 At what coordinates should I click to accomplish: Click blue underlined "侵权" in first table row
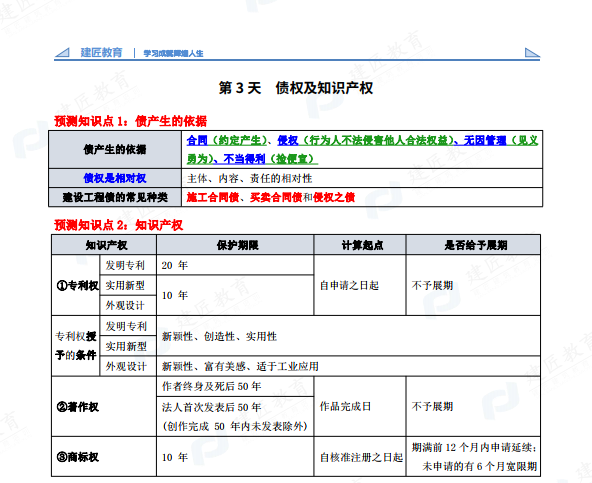[x=288, y=140]
